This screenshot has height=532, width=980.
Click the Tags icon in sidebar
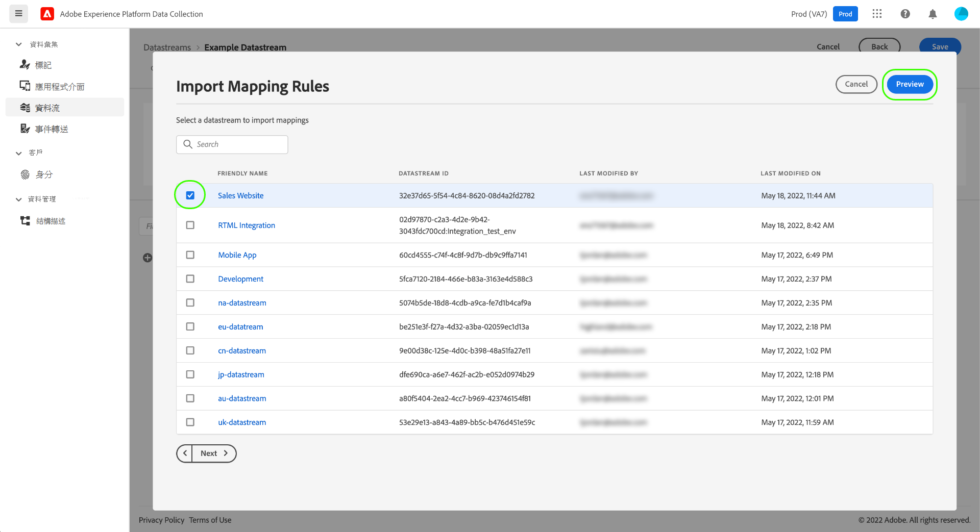pyautogui.click(x=25, y=65)
